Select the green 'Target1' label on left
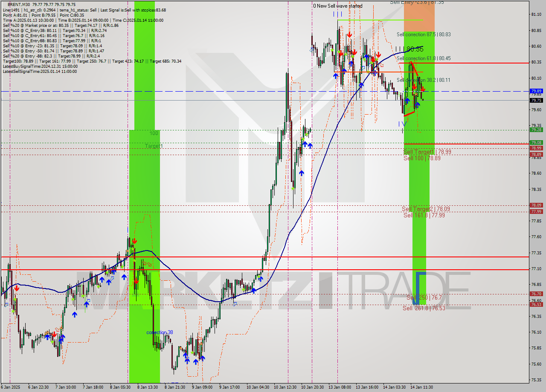The height and width of the screenshot is (392, 546). click(x=154, y=146)
